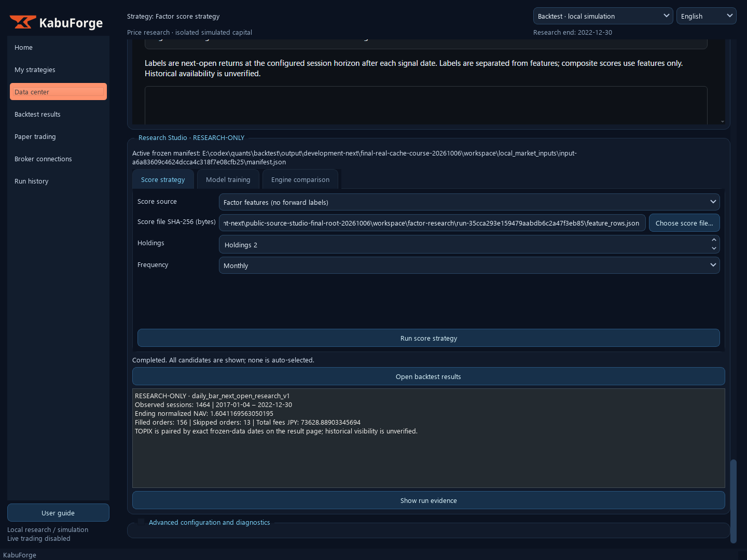The height and width of the screenshot is (560, 747).
Task: Open Broker connections page
Action: [58, 159]
